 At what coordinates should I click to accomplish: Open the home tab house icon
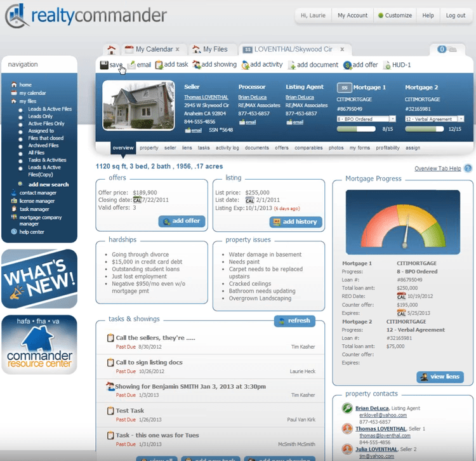[x=112, y=50]
